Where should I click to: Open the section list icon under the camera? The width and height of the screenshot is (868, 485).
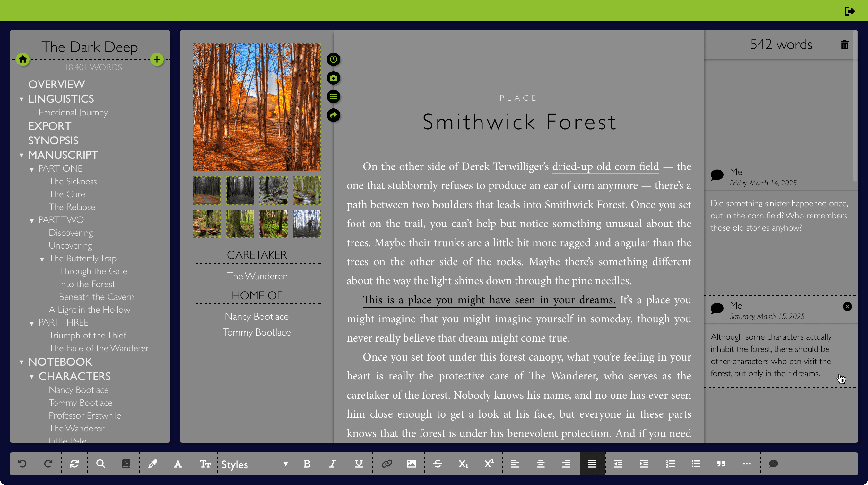pos(333,97)
